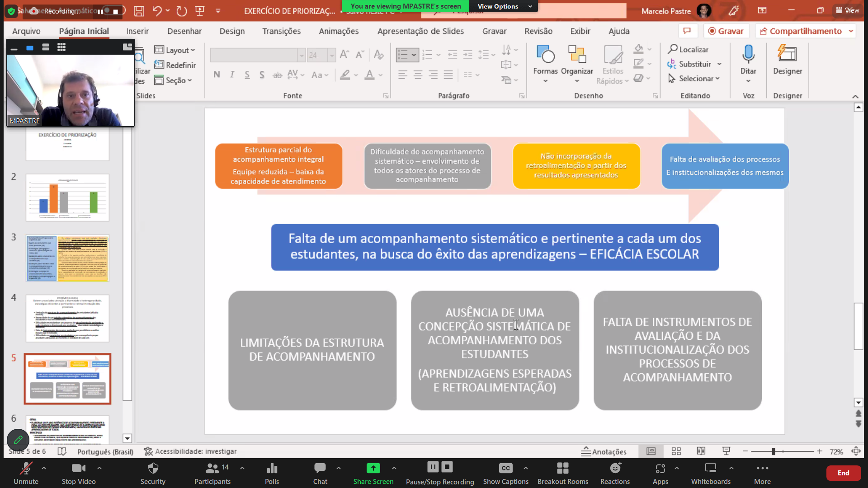The width and height of the screenshot is (868, 488).
Task: Click the Gravar record button
Action: point(726,31)
